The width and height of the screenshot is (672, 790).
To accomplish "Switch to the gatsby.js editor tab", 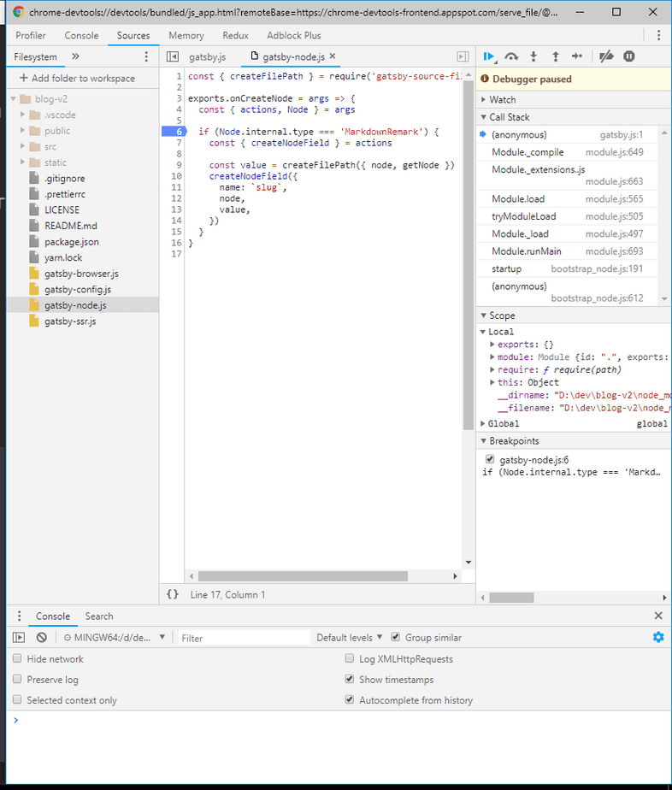I will click(x=207, y=56).
